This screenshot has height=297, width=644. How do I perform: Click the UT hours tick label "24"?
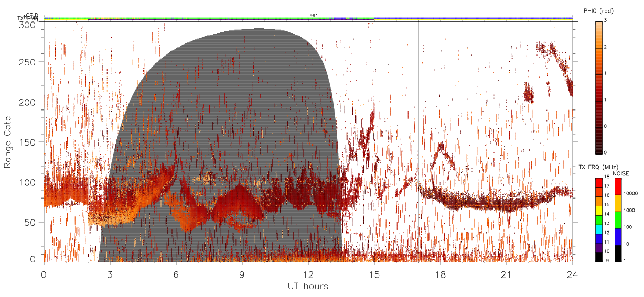pyautogui.click(x=572, y=274)
